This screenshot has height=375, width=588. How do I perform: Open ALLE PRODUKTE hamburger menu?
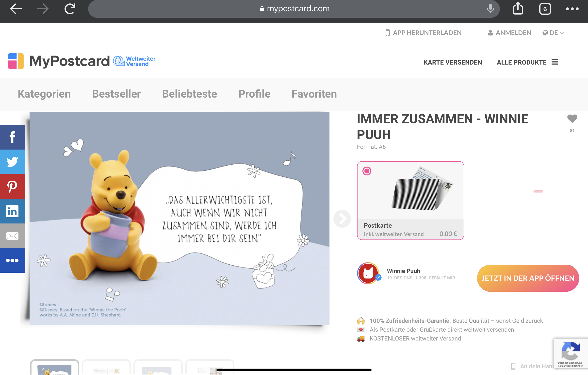[x=527, y=62]
